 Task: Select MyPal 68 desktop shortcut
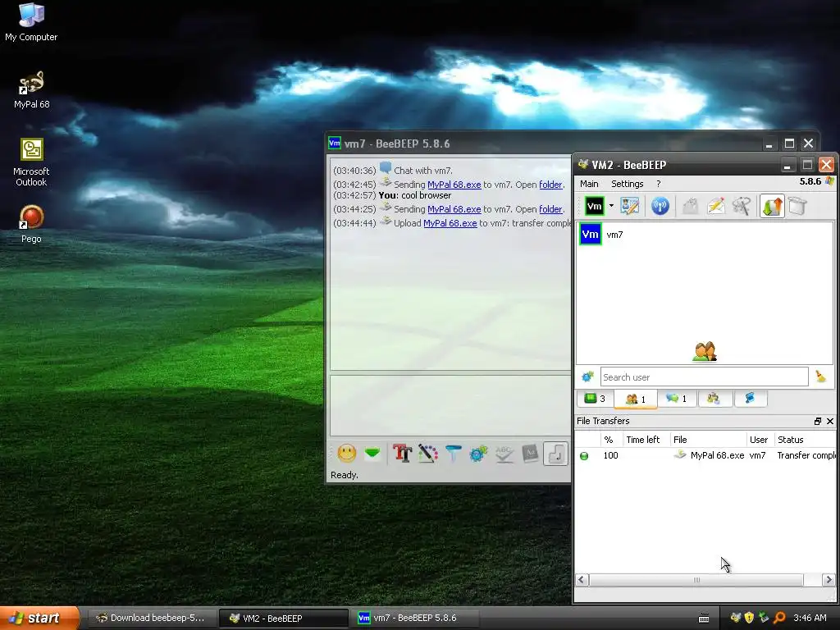[32, 90]
